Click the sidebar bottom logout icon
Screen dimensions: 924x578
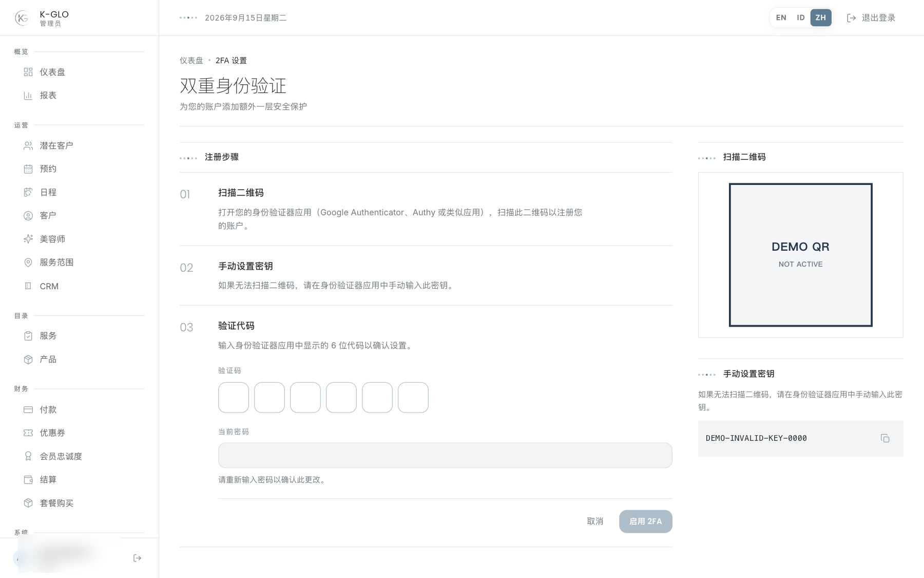coord(137,558)
